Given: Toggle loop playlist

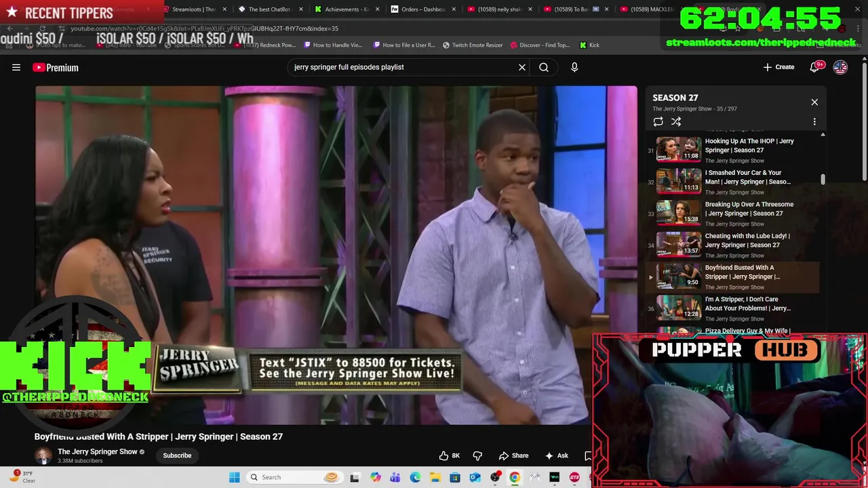Looking at the screenshot, I should click(658, 122).
